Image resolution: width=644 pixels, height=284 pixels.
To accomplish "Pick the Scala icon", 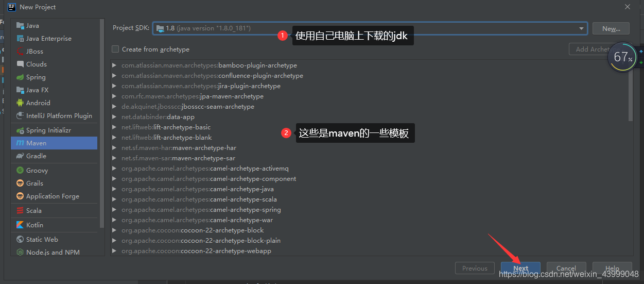I will (20, 211).
